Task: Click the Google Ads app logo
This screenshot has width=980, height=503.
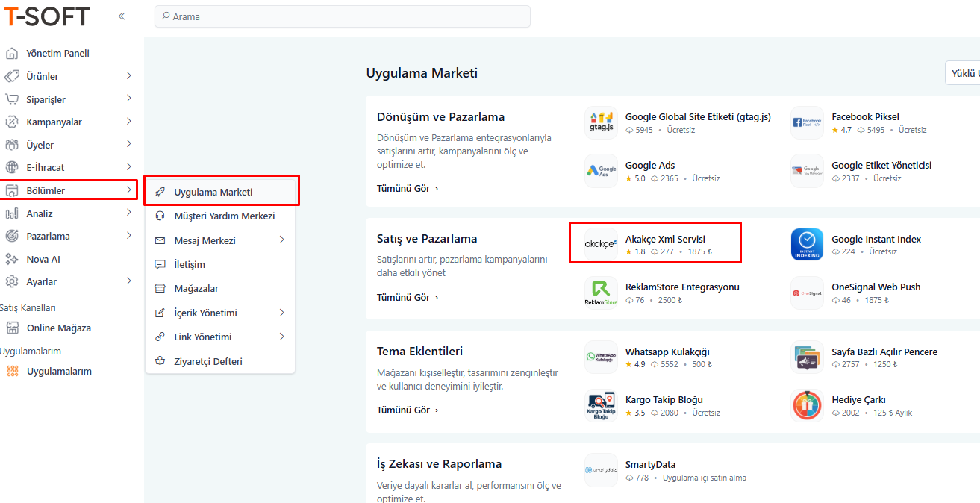Action: point(601,171)
